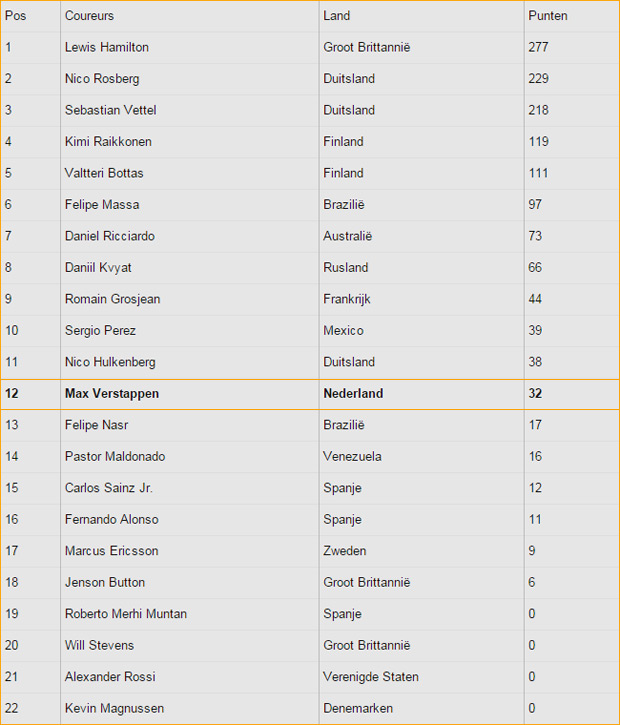
Task: Select the highlighted Max Verstappen row
Action: point(310,394)
